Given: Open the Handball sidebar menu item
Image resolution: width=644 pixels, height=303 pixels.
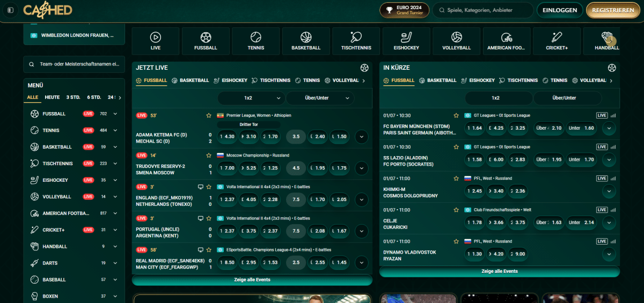Looking at the screenshot, I should coord(75,247).
